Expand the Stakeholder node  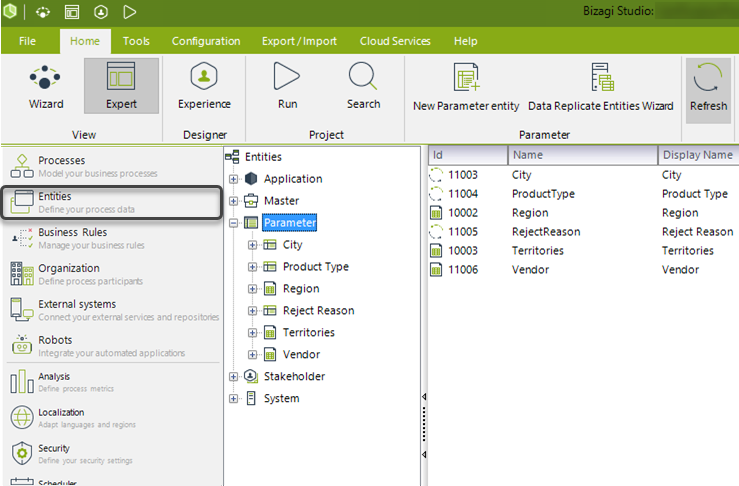[233, 377]
